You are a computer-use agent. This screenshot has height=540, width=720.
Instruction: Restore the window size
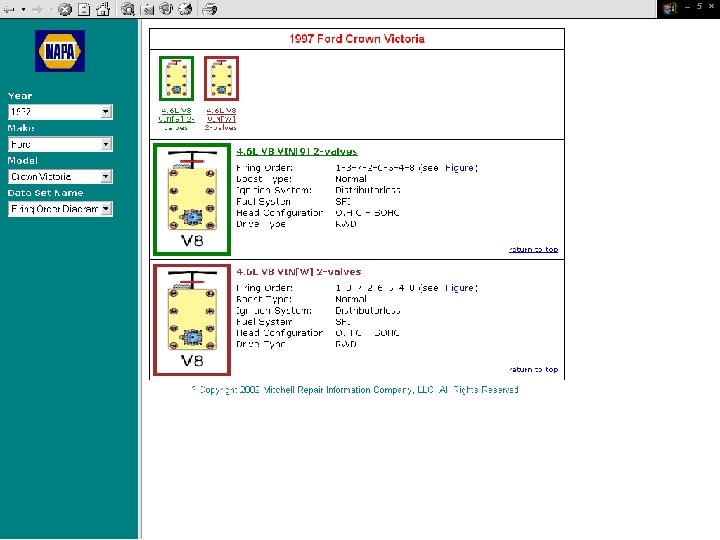click(x=699, y=6)
